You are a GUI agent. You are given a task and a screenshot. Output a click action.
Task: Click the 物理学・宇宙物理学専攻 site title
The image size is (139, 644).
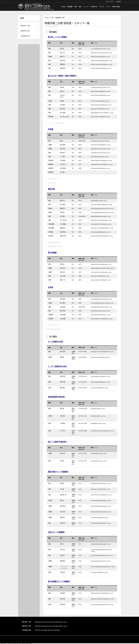pyautogui.click(x=37, y=6)
